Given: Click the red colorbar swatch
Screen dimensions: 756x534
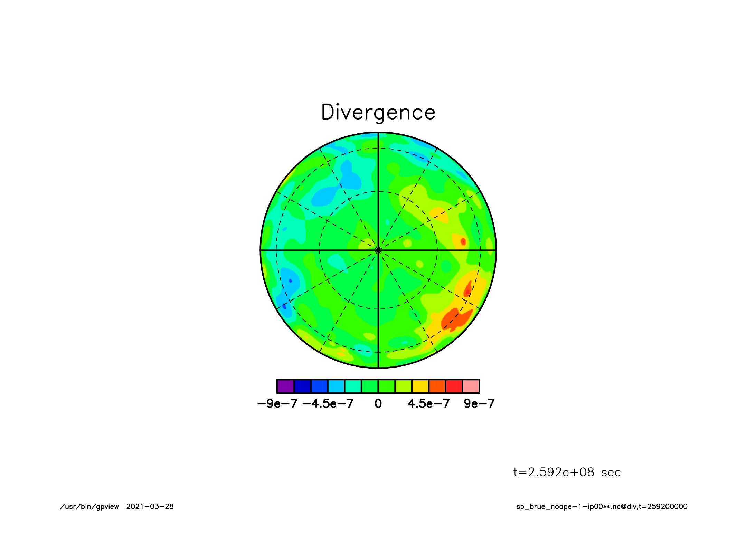Looking at the screenshot, I should (x=454, y=386).
